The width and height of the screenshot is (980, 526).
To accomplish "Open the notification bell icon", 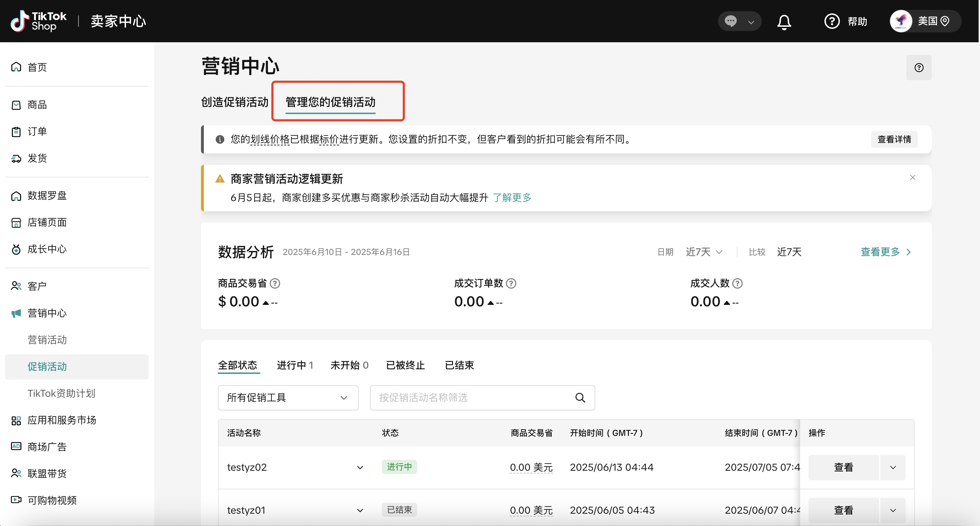I will click(784, 22).
